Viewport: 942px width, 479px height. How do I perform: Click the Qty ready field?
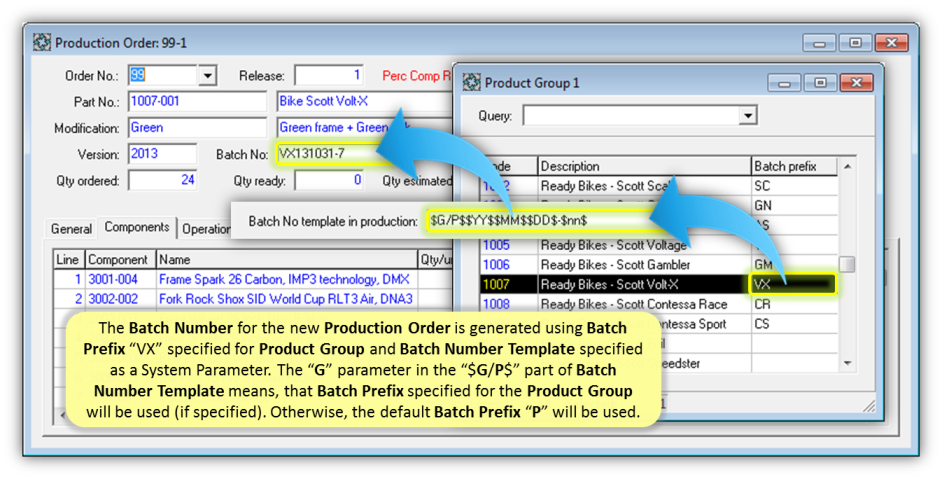tap(329, 180)
